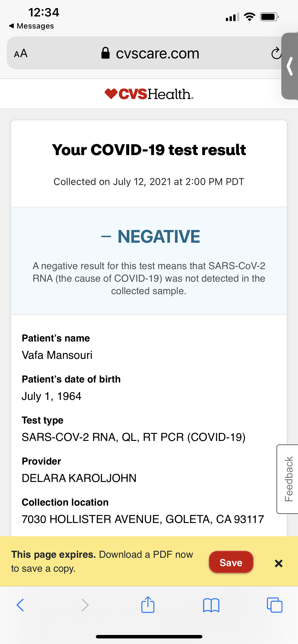
Task: Save the result as PDF
Action: point(231,562)
